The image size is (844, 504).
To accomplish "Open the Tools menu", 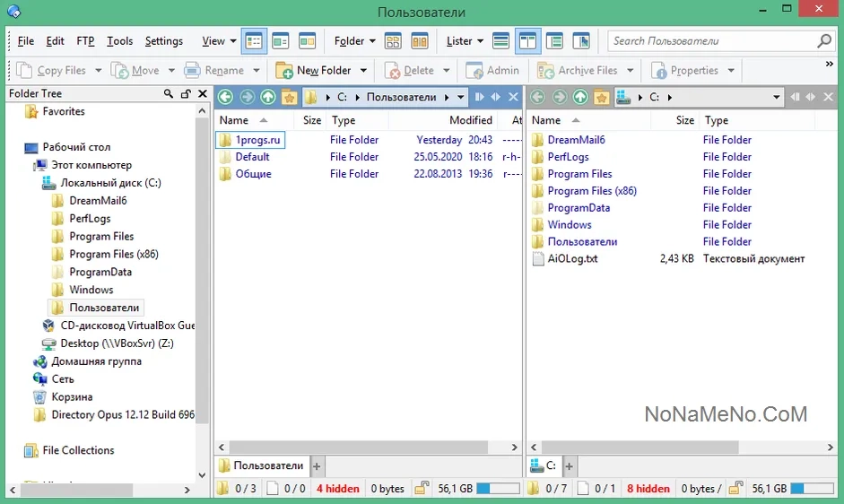I will point(119,41).
